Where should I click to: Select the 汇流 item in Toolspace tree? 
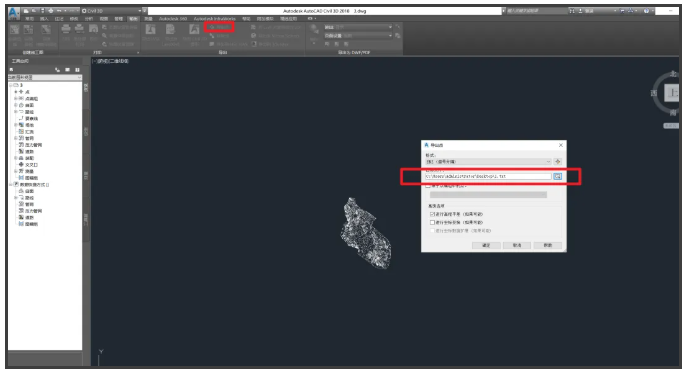pos(29,132)
